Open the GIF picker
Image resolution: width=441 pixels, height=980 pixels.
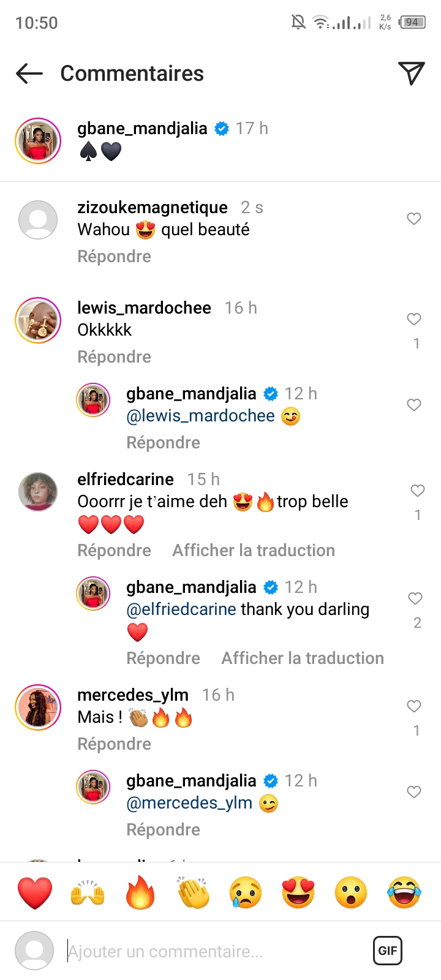tap(388, 951)
